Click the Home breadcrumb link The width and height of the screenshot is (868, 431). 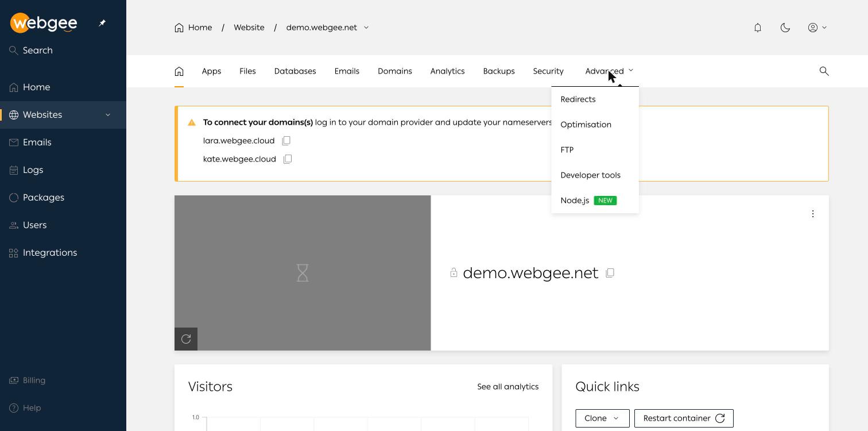pyautogui.click(x=193, y=28)
